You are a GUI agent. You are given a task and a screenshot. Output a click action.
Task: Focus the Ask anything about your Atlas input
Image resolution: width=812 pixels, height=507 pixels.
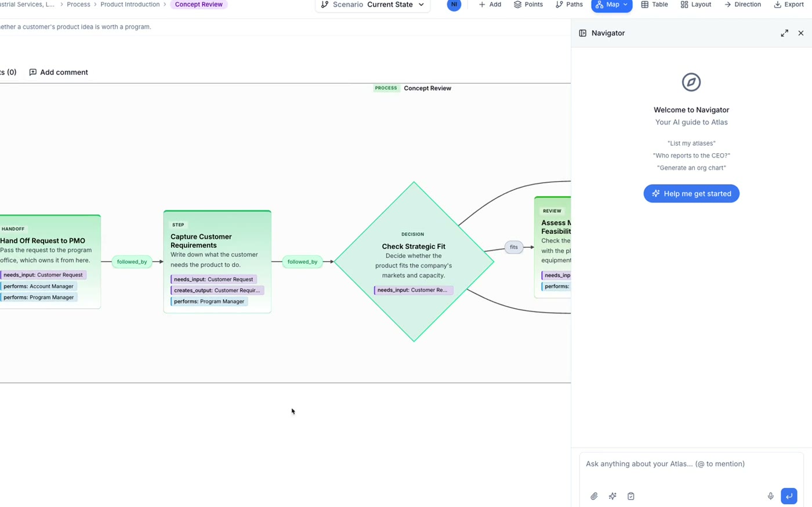click(x=691, y=464)
